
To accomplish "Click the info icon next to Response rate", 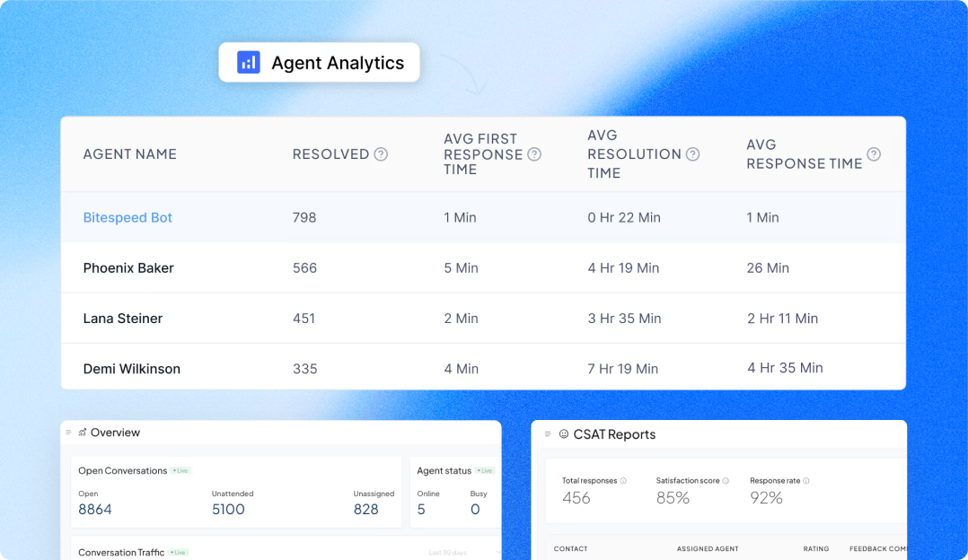I will 805,481.
